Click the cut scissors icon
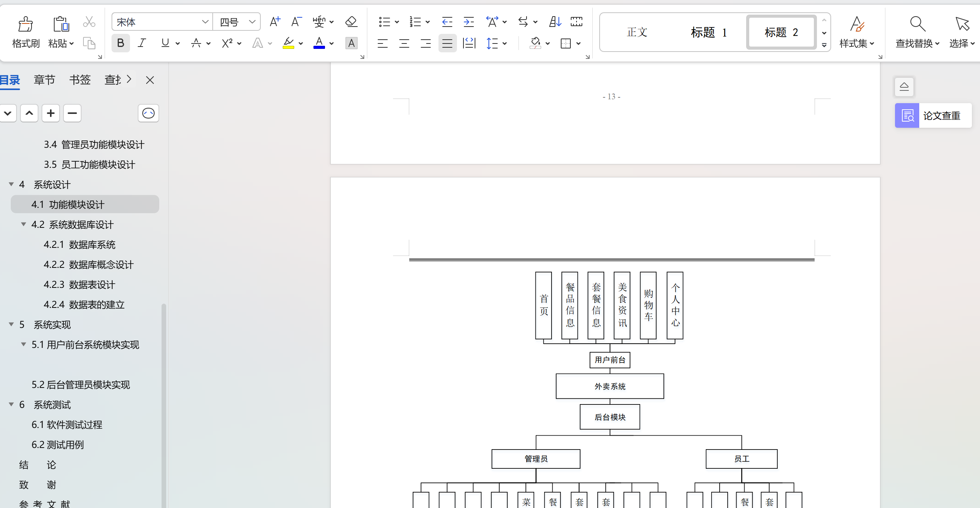 click(89, 22)
